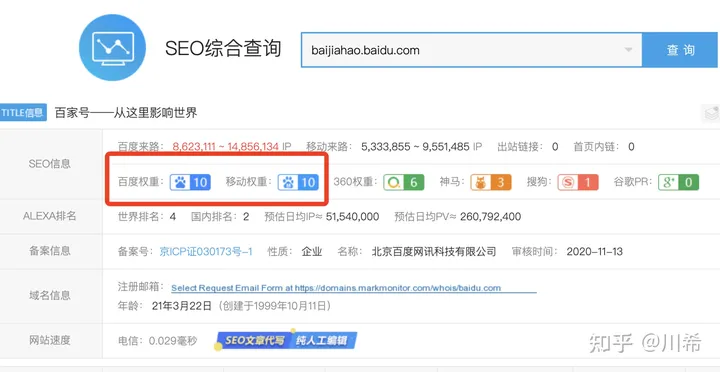Click the 审核时间 date 2020-11-13
Viewport: 720px width, 372px height.
pos(595,252)
